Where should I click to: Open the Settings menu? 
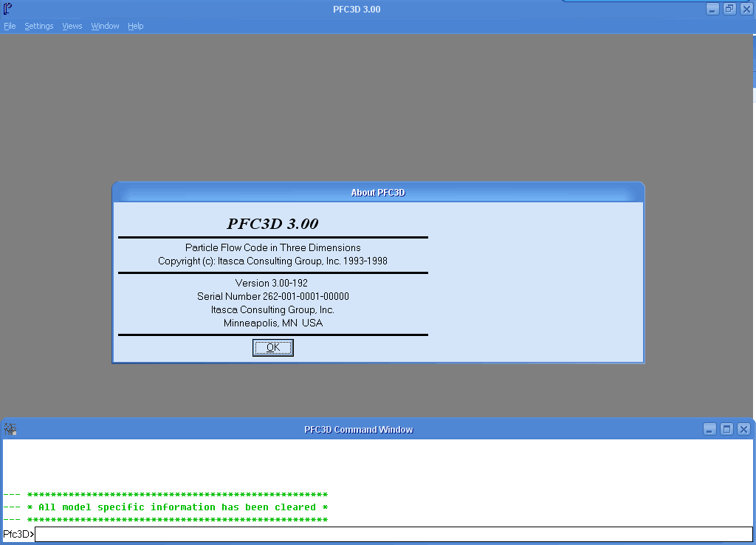39,26
